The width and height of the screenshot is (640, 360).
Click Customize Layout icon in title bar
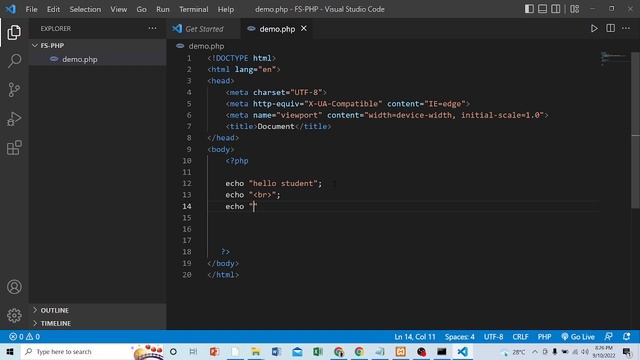tap(574, 9)
